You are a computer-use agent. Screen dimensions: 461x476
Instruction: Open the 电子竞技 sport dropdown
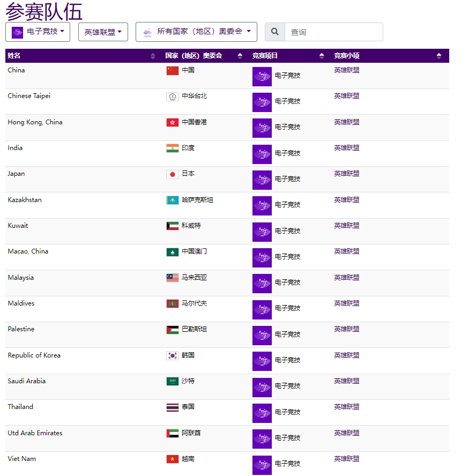tap(38, 32)
